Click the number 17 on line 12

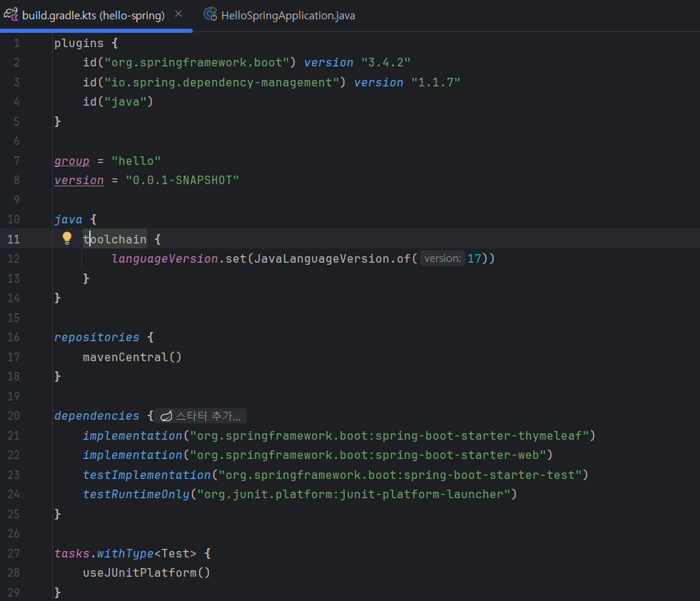[474, 259]
